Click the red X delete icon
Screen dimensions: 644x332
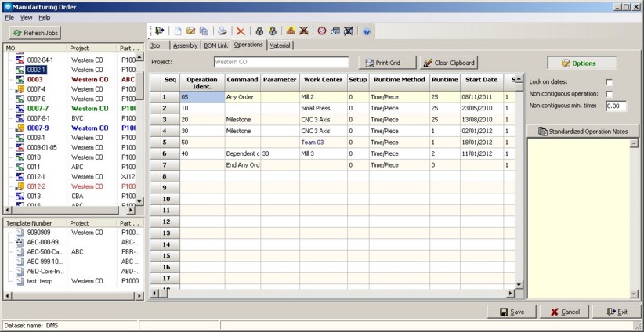click(241, 31)
